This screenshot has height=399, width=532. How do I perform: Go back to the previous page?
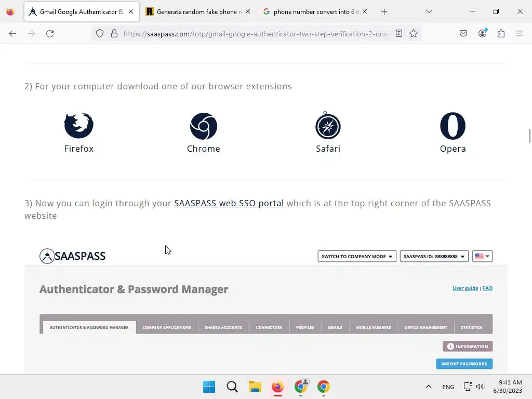[12, 34]
